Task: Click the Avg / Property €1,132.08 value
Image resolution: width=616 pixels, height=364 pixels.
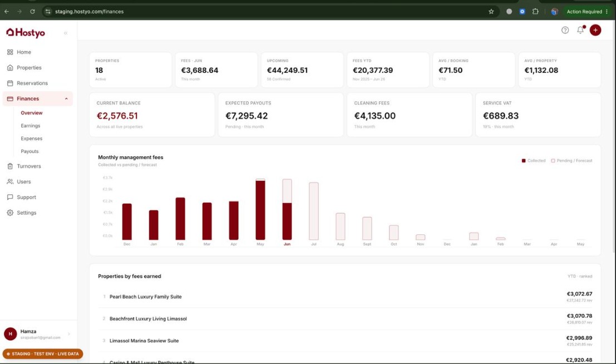Action: pyautogui.click(x=541, y=70)
